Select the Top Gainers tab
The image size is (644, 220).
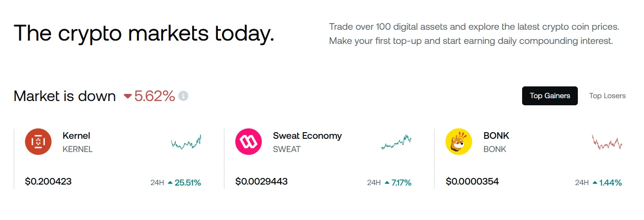click(550, 96)
